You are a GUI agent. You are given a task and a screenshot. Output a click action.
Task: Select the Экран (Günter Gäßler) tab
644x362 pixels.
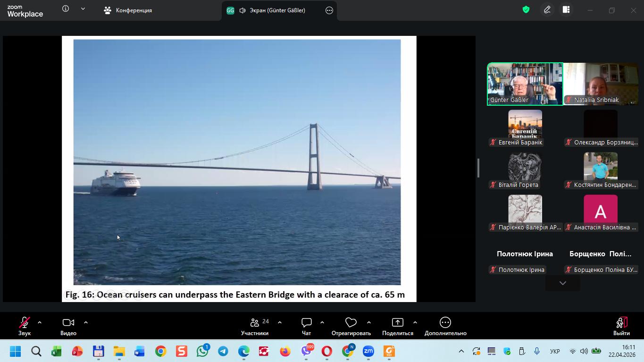(272, 10)
